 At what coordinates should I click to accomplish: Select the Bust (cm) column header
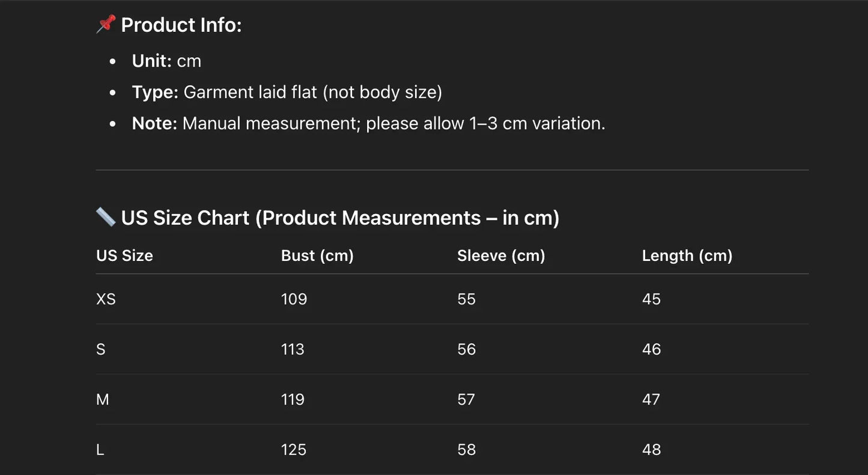pyautogui.click(x=317, y=256)
